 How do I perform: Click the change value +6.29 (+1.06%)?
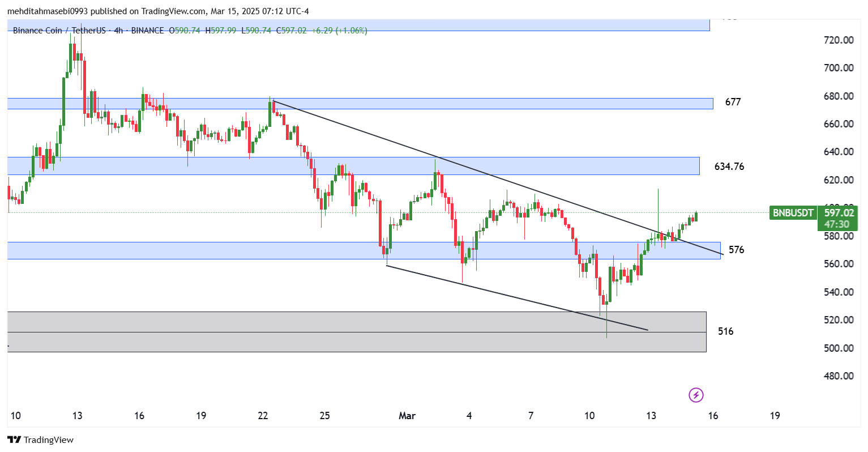(x=340, y=31)
